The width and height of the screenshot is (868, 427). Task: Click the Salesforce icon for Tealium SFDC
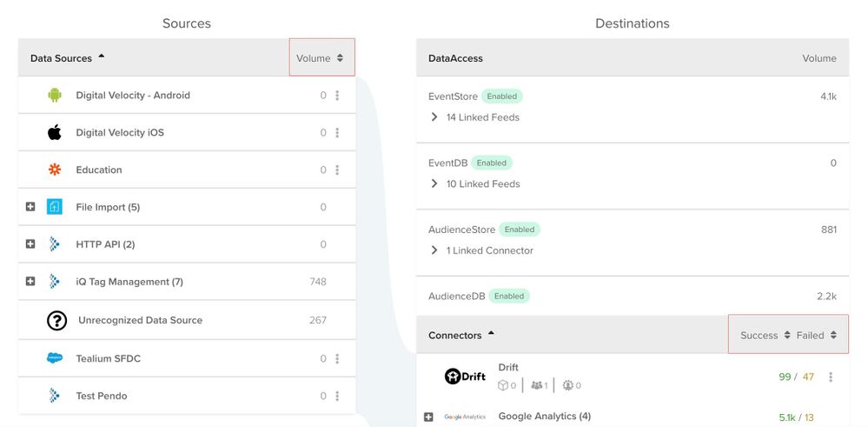pos(55,358)
